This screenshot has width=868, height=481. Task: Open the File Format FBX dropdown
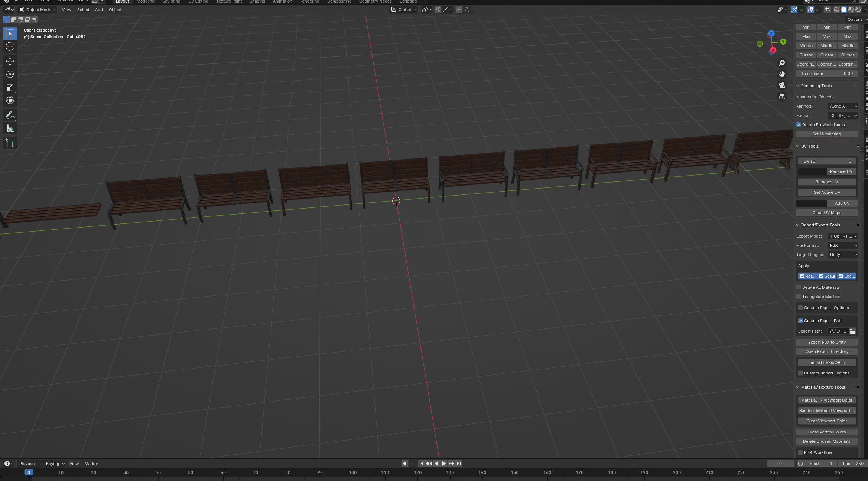click(843, 245)
